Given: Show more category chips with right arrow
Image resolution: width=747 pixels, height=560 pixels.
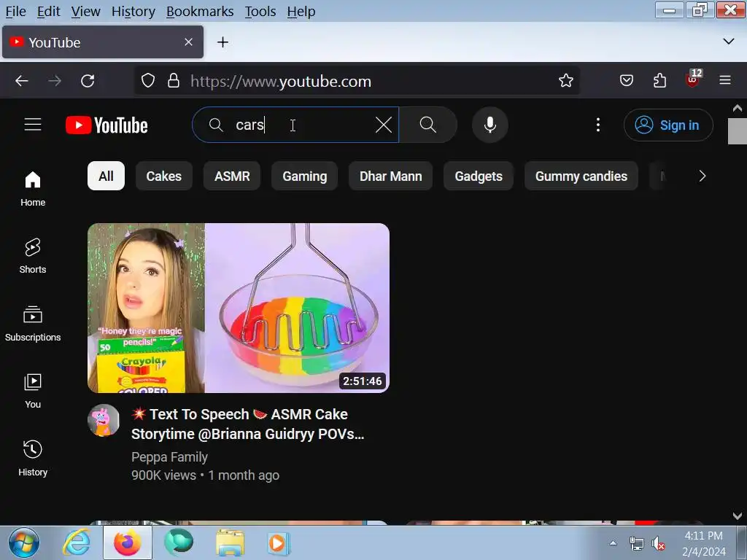Looking at the screenshot, I should (x=703, y=176).
